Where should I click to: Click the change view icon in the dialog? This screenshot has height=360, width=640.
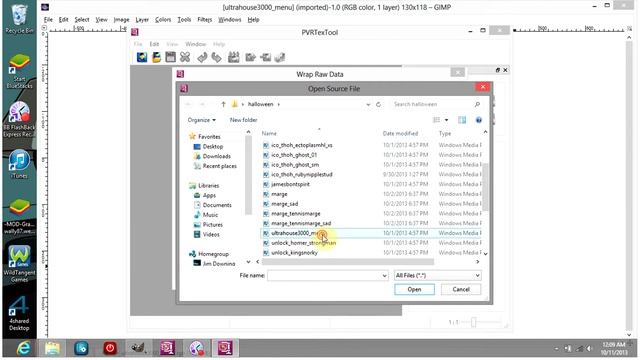tap(436, 120)
